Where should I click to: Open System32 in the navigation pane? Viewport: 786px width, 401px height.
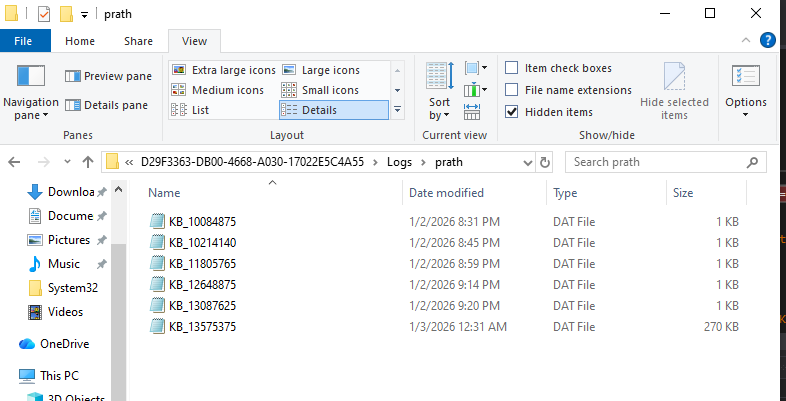[x=63, y=288]
